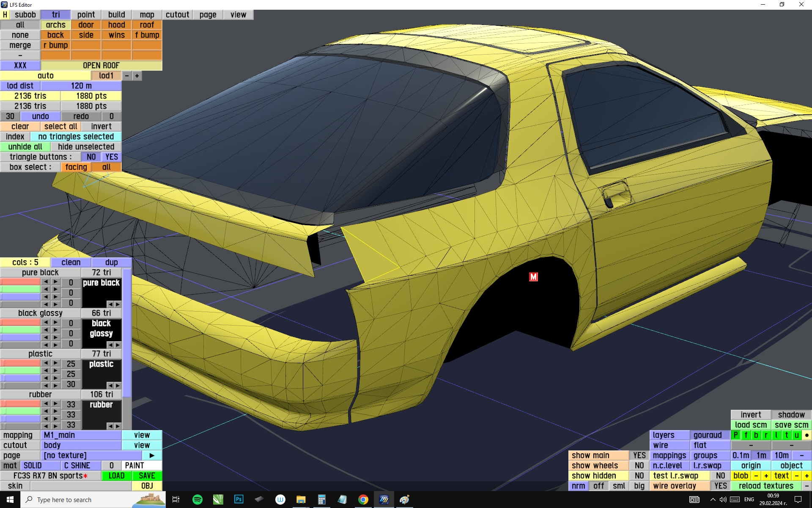Open Photoshop from the taskbar

pyautogui.click(x=239, y=500)
